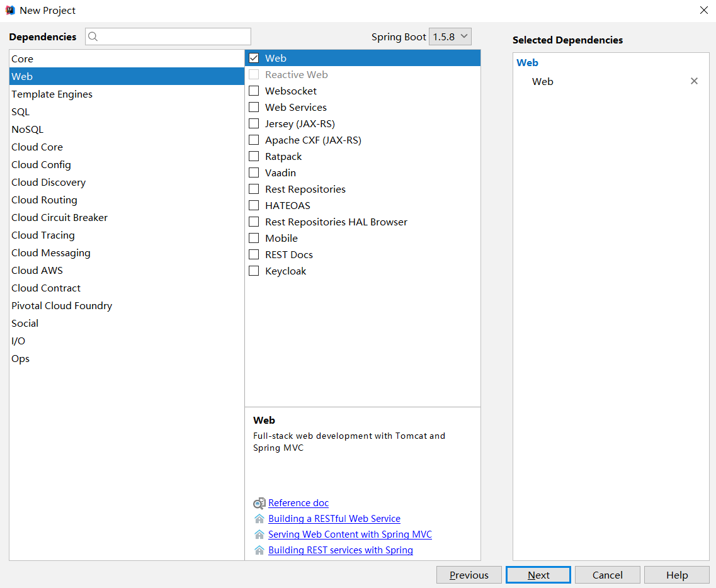This screenshot has width=716, height=588.
Task: Go back with the Previous button
Action: [x=469, y=575]
